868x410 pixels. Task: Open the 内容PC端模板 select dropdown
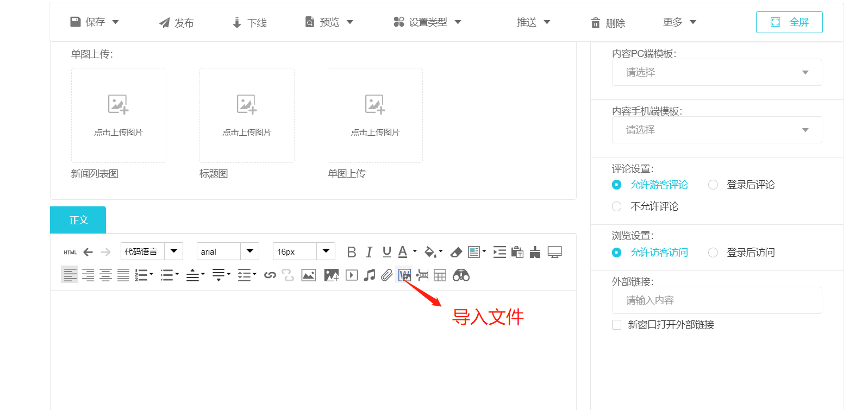(717, 72)
